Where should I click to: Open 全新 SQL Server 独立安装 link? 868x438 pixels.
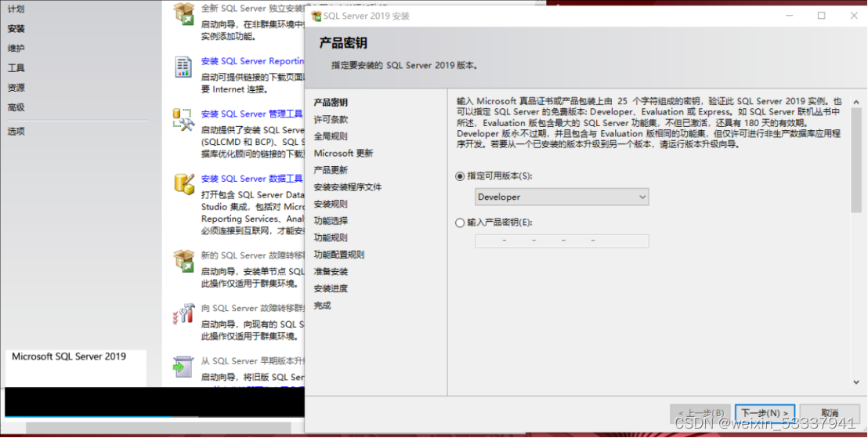253,9
